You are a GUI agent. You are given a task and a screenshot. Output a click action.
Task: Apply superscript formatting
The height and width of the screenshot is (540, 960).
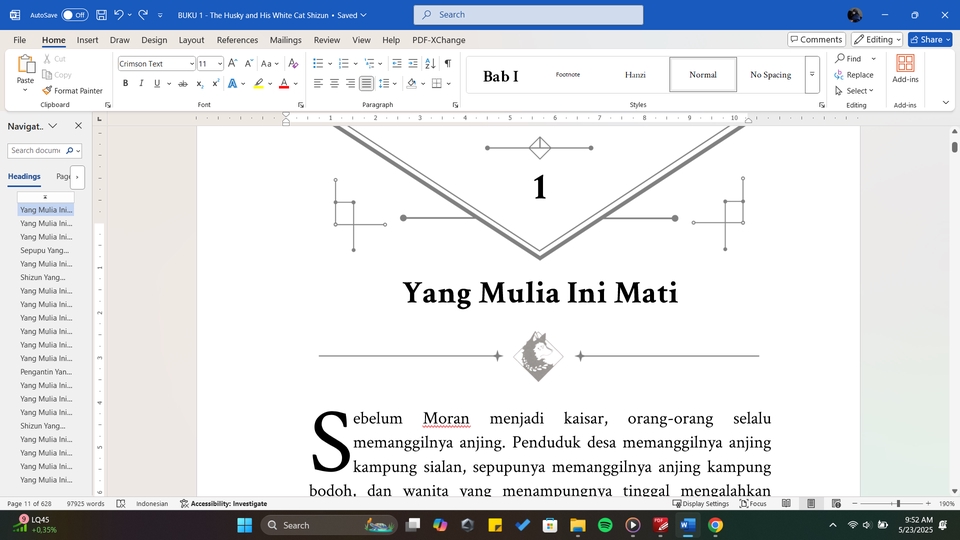(216, 83)
